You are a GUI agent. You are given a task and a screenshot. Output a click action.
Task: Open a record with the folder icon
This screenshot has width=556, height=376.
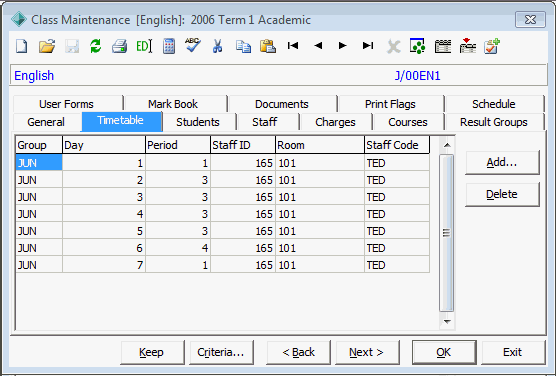[47, 46]
